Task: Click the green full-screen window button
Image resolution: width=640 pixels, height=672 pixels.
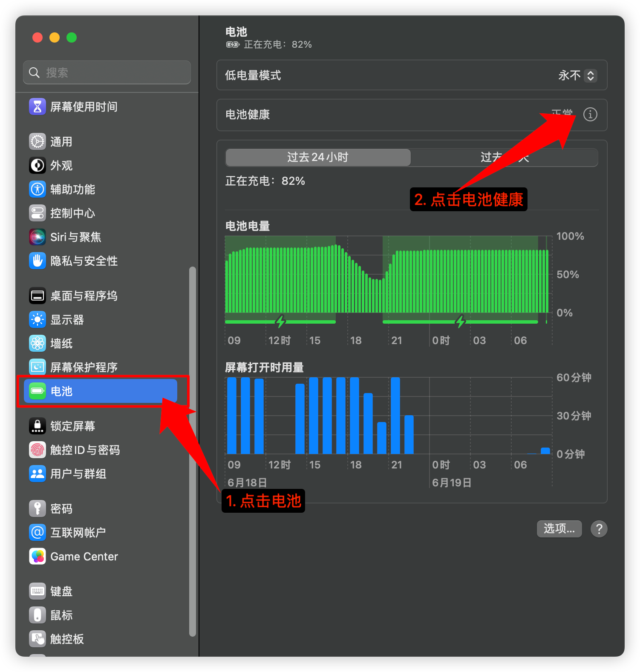Action: pyautogui.click(x=72, y=37)
